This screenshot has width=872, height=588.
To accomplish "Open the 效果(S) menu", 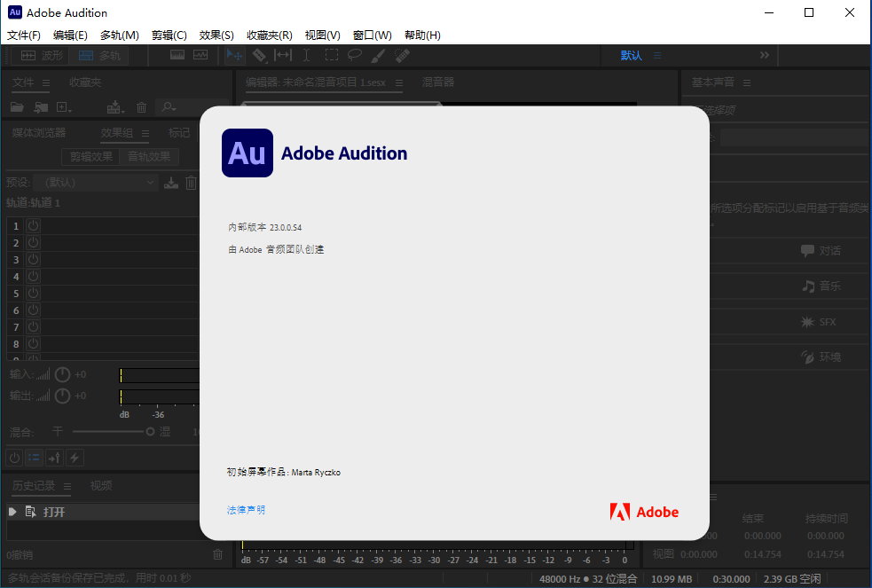I will [x=216, y=35].
